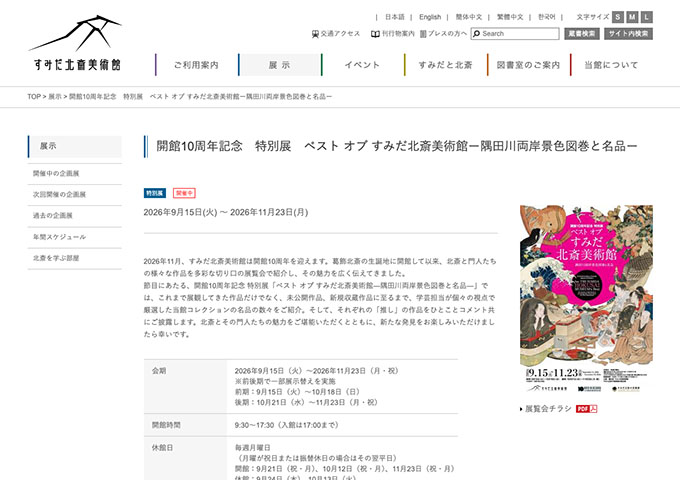Open the exhibition poster thumbnail
This screenshot has height=480, width=680.
click(586, 299)
